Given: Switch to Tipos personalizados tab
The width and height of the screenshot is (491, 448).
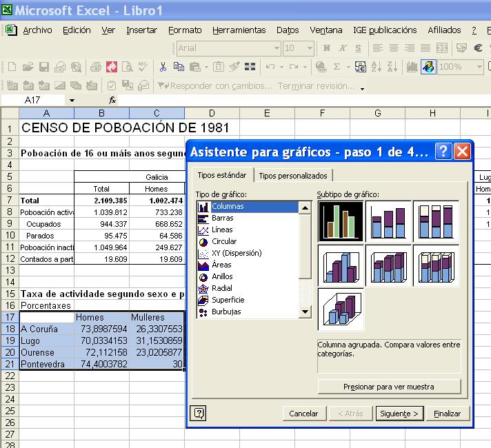Looking at the screenshot, I should coord(293,176).
